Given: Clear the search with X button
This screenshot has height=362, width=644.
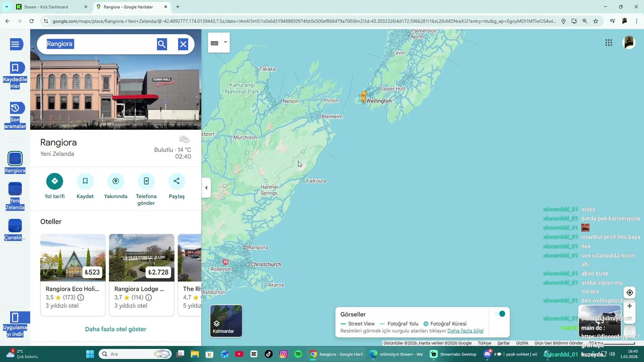Looking at the screenshot, I should click(183, 44).
